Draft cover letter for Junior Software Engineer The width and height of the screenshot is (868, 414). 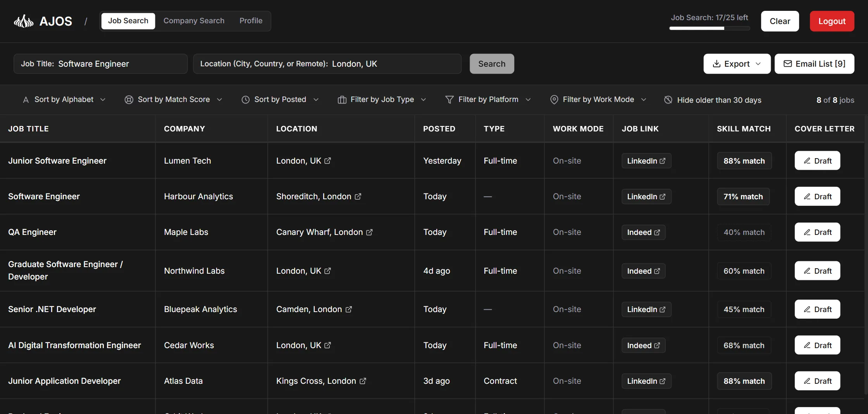pyautogui.click(x=817, y=160)
